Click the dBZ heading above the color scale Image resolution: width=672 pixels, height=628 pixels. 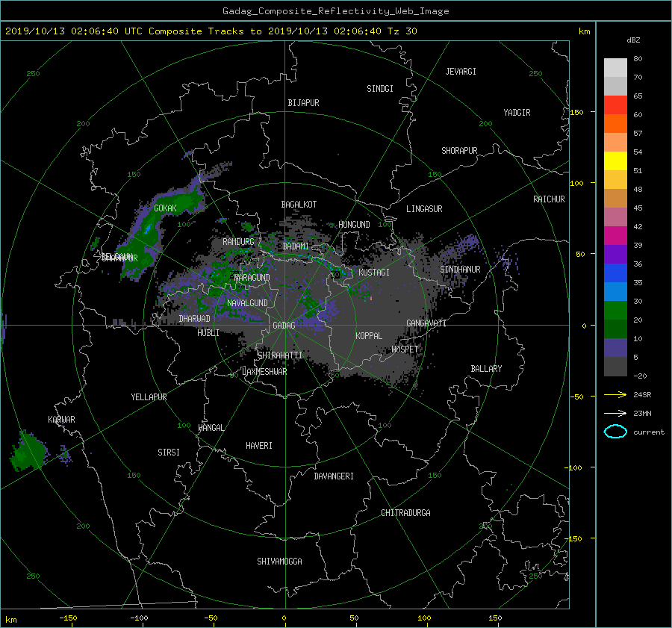(633, 40)
